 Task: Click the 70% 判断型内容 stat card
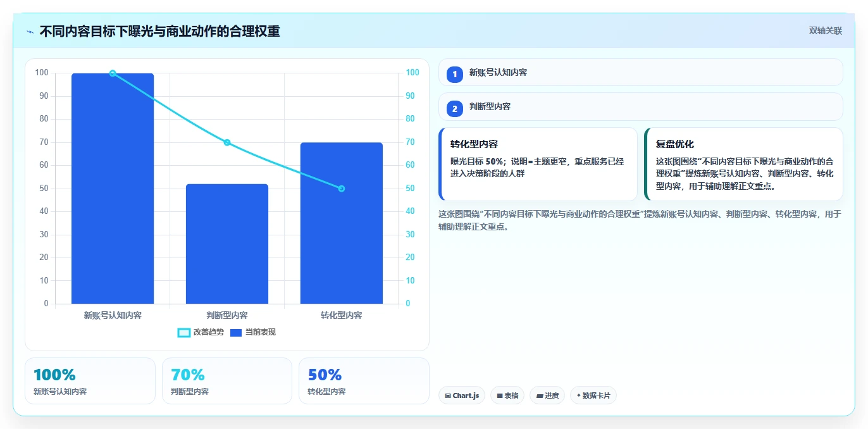[x=227, y=381]
